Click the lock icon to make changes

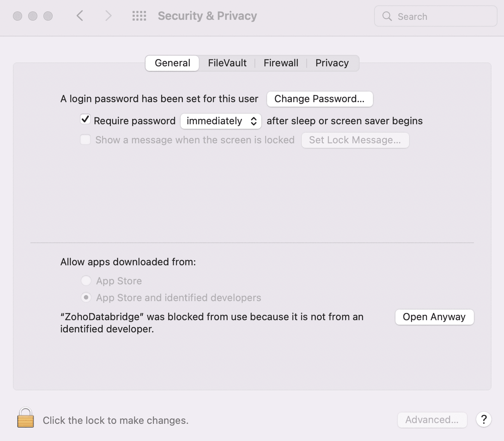point(26,418)
